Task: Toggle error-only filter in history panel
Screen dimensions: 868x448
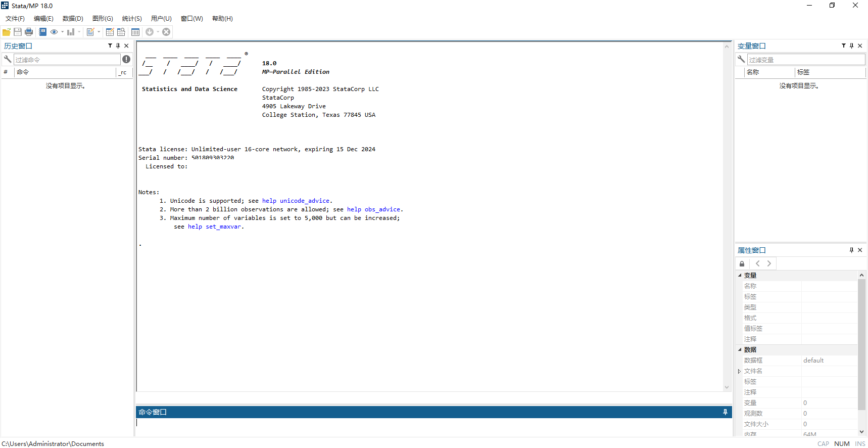Action: click(126, 59)
